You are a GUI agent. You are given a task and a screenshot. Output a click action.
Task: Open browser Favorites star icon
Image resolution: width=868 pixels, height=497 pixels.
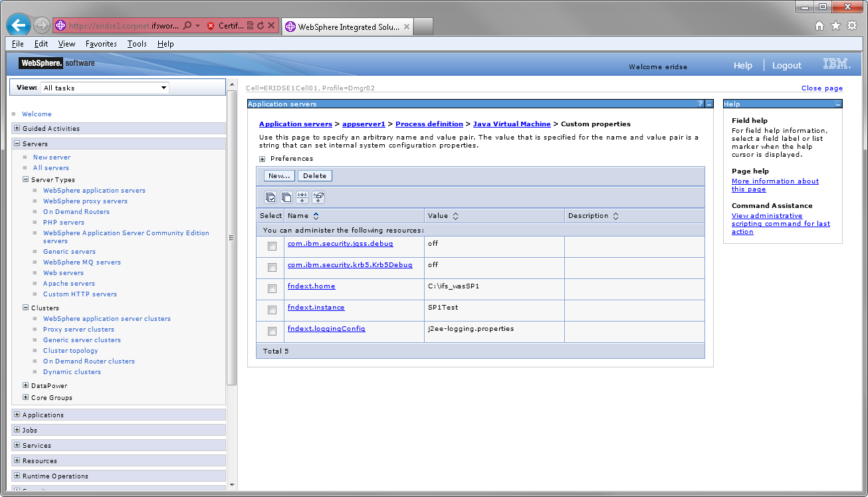click(835, 26)
